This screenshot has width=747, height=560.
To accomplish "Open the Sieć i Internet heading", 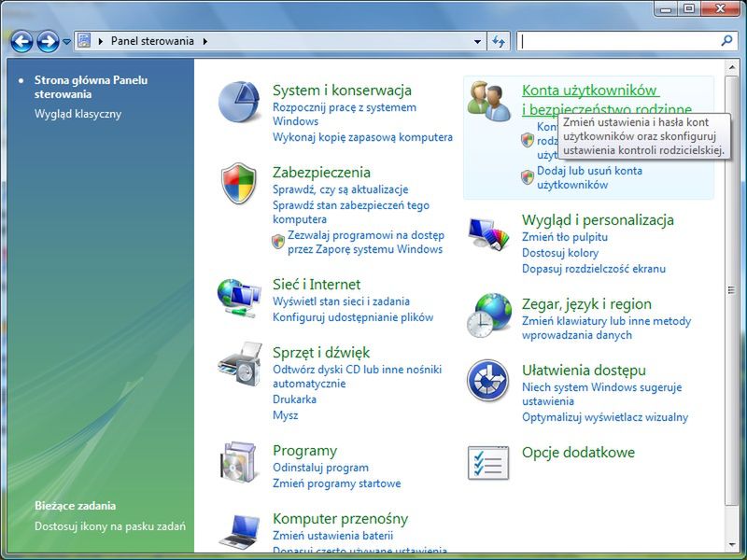I will 317,285.
